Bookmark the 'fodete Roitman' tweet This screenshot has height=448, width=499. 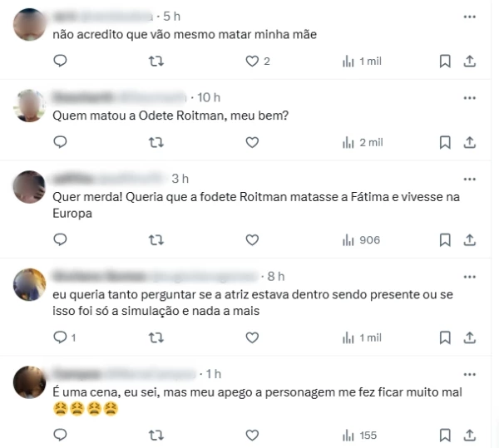(x=445, y=239)
